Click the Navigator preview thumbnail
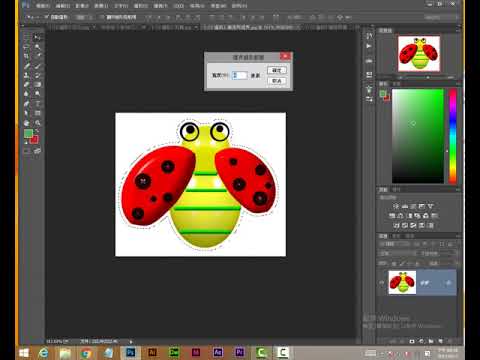 (x=419, y=54)
